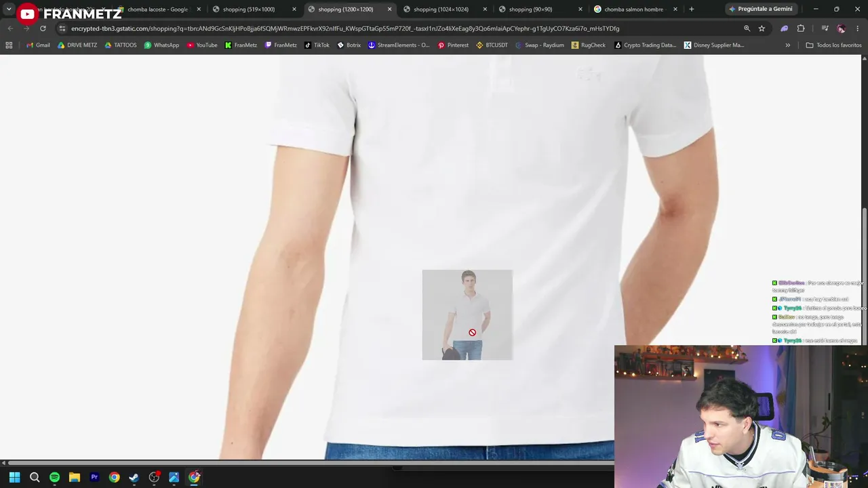The width and height of the screenshot is (868, 488).
Task: Open site information icon in address bar
Action: point(62,28)
